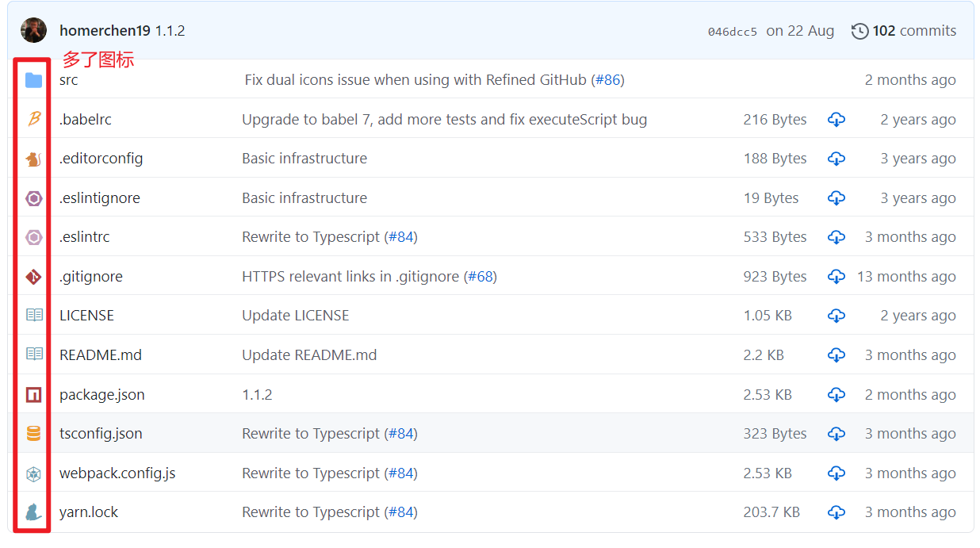The width and height of the screenshot is (980, 548).
Task: Open the README.md file
Action: click(x=101, y=355)
